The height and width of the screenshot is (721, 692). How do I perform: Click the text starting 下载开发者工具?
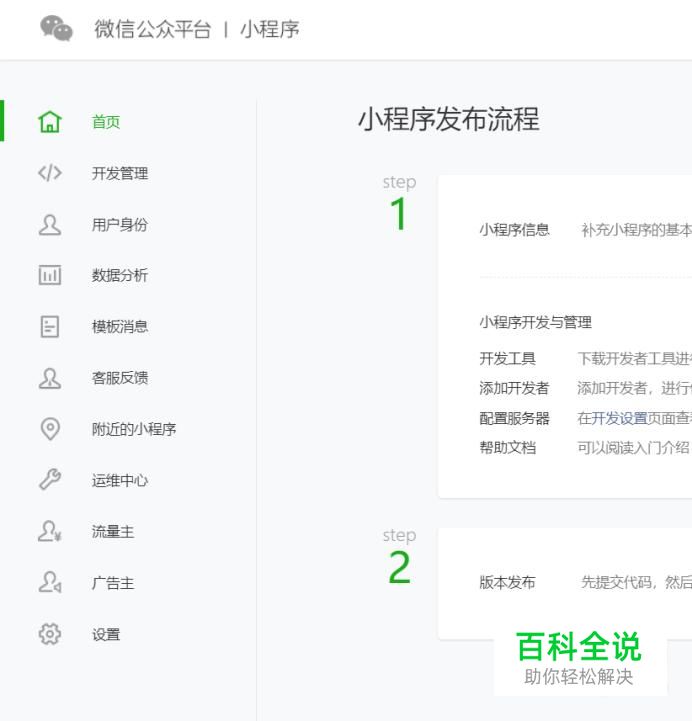635,358
